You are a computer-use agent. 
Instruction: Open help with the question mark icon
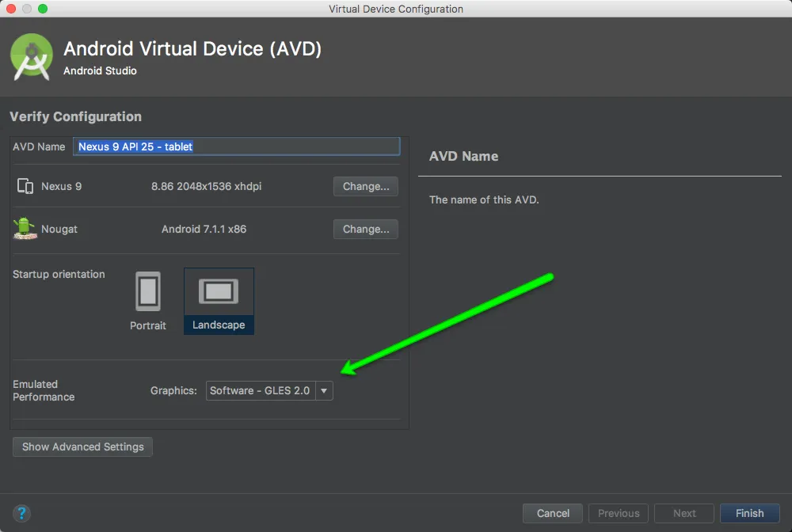pos(21,513)
